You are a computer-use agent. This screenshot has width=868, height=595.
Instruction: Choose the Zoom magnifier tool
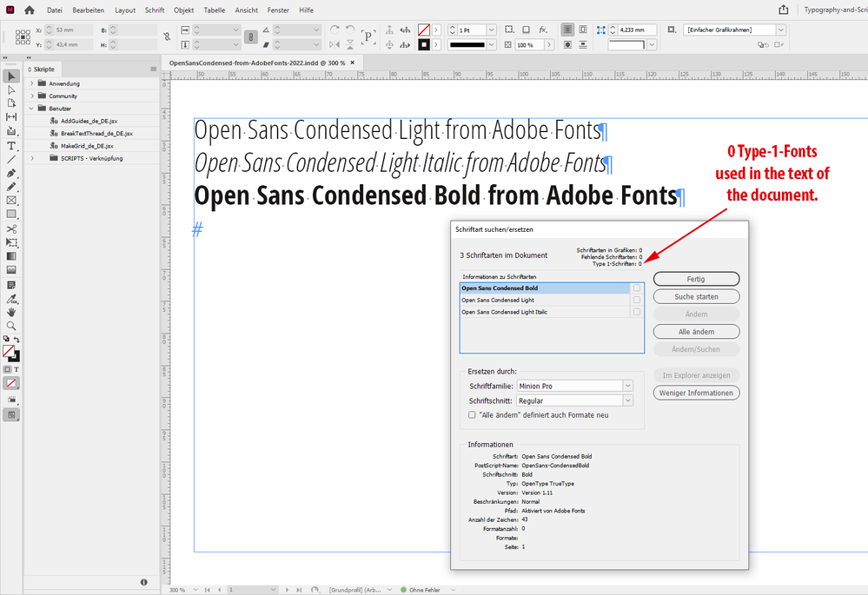pos(11,326)
